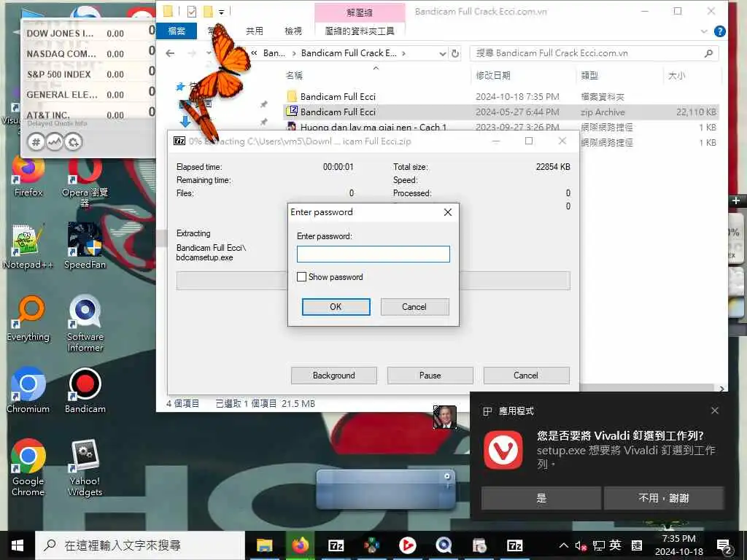
Task: Click the muted volume tray icon
Action: (581, 545)
